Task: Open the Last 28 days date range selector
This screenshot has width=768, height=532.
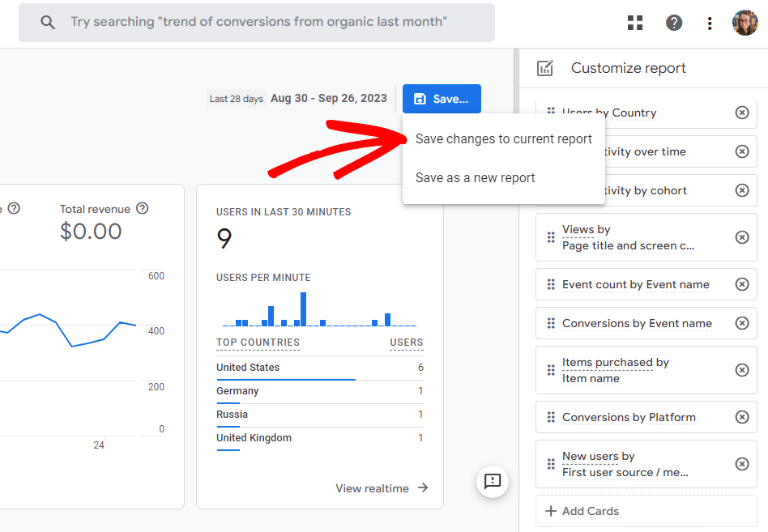Action: pyautogui.click(x=235, y=98)
